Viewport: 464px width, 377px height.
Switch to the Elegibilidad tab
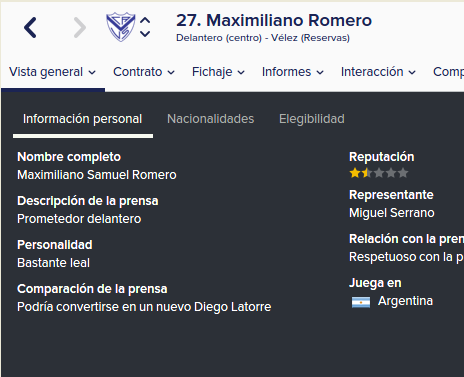312,119
